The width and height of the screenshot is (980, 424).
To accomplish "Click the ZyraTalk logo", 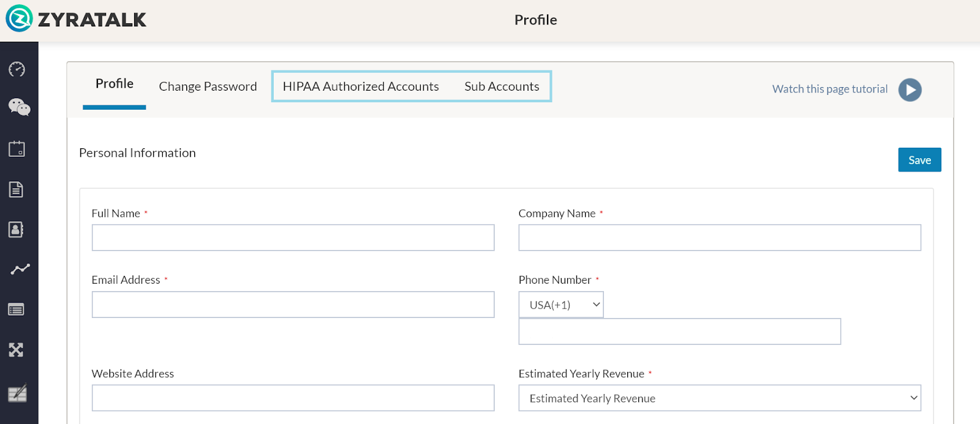I will tap(76, 19).
